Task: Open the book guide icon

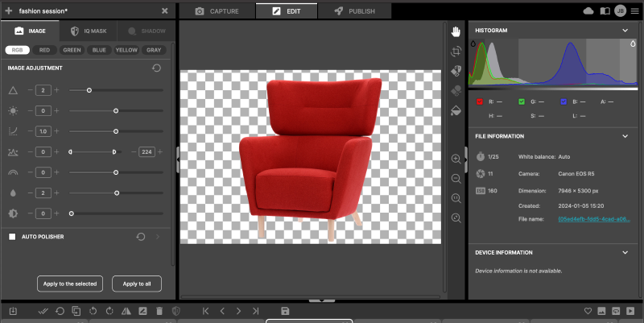Action: click(605, 11)
